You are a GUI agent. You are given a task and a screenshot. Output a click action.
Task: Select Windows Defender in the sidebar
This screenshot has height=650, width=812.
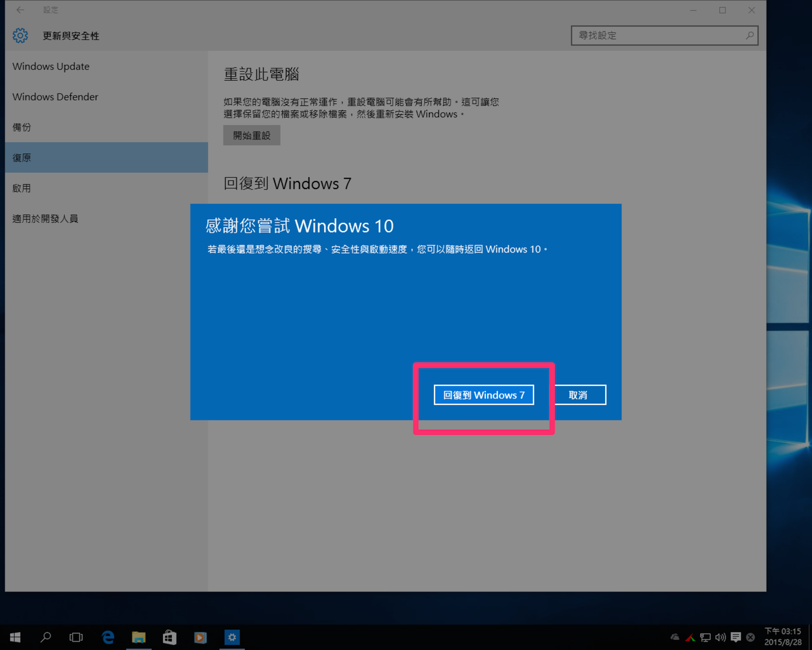pos(107,96)
